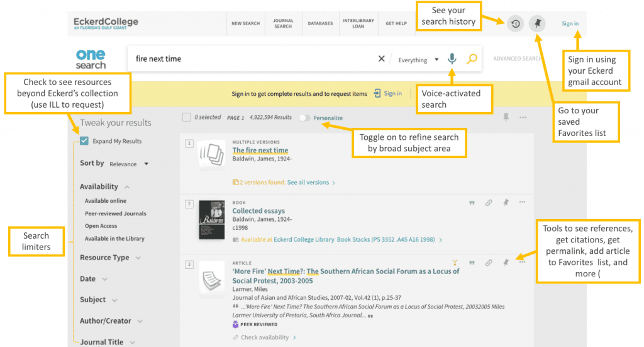644x347 pixels.
Task: Open Interlibrary Loan menu item
Action: point(358,23)
